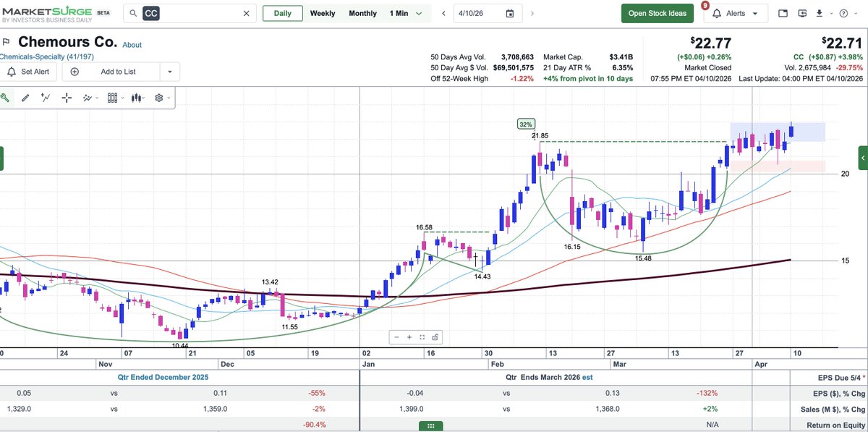Click the 50 Days Avg Vol. 3,708,663 value
This screenshot has width=868, height=432.
(x=516, y=57)
